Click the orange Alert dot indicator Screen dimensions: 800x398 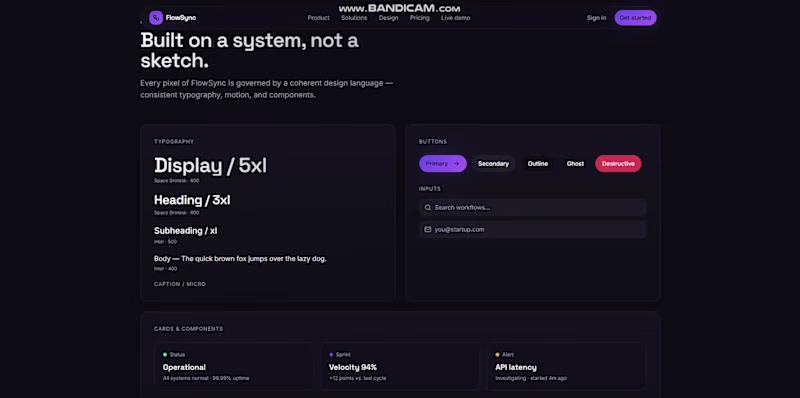[x=497, y=355]
